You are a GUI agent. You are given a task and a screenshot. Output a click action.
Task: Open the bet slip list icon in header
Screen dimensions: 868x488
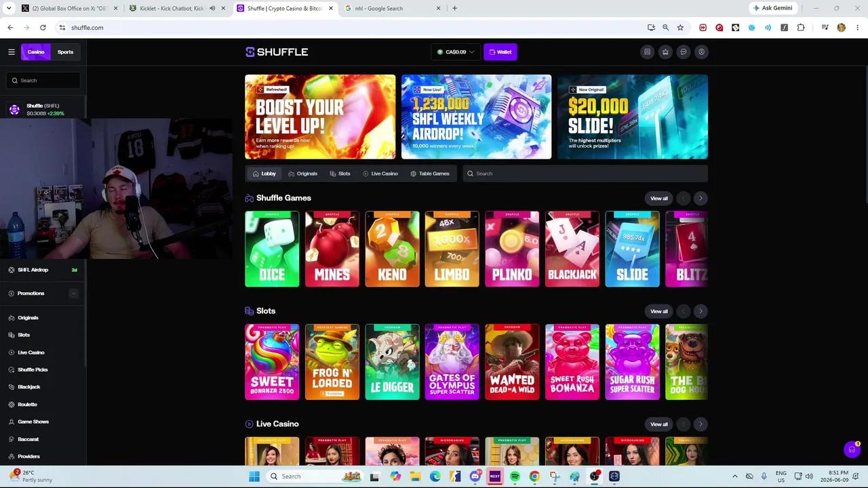[647, 52]
